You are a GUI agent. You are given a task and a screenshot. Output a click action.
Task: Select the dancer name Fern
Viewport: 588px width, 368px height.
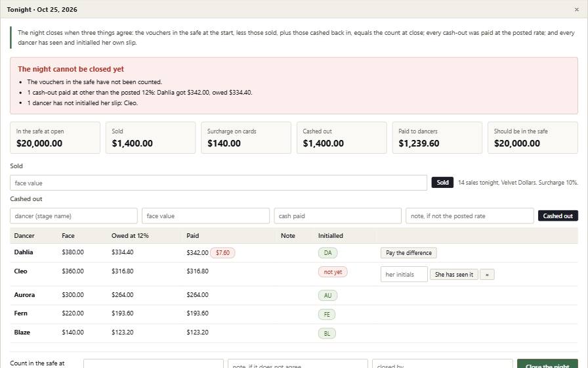coord(20,313)
